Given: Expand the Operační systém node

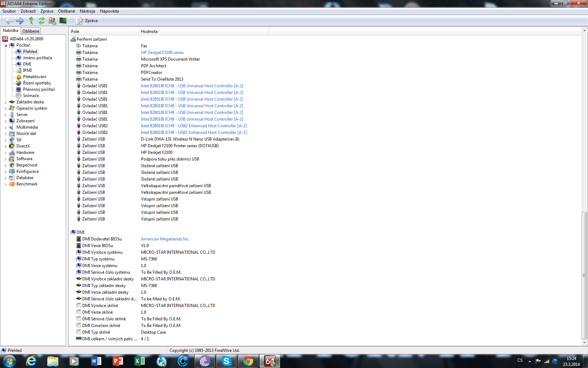Looking at the screenshot, I should [x=6, y=109].
